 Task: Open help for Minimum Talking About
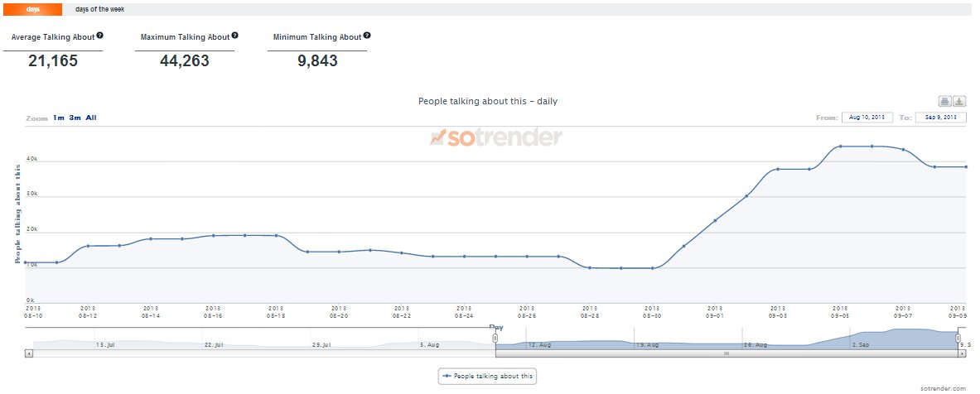[x=367, y=36]
